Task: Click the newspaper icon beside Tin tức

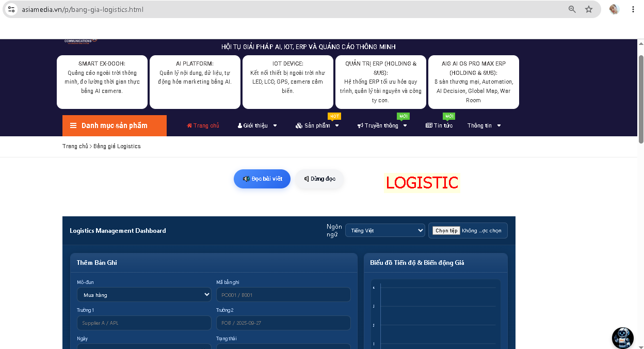Action: click(x=429, y=125)
